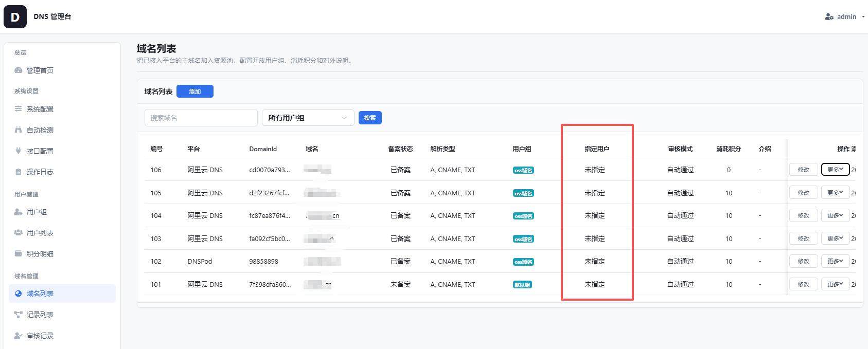Screen dimensions: 868x349
Task: Click the 备案状态 column header
Action: 400,149
